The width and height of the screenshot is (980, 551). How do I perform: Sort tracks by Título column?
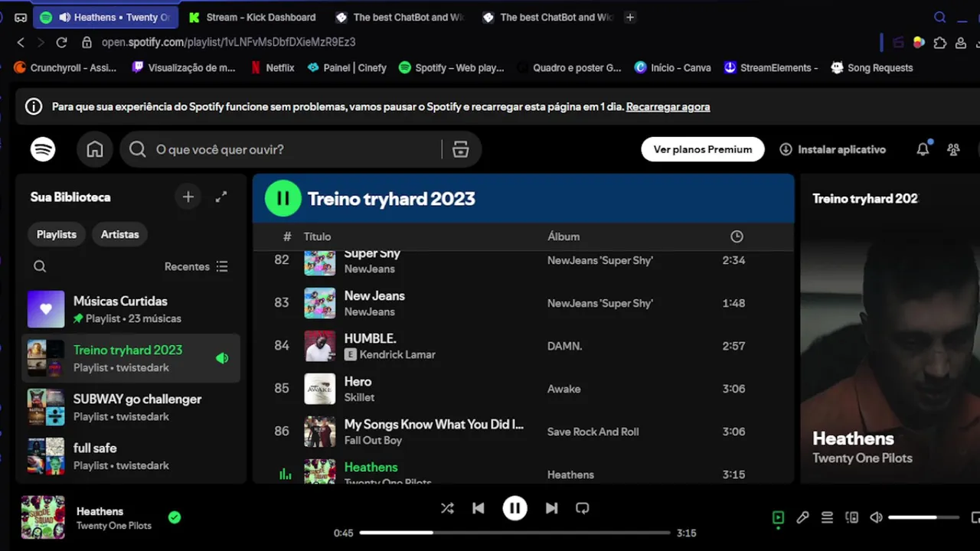(317, 236)
